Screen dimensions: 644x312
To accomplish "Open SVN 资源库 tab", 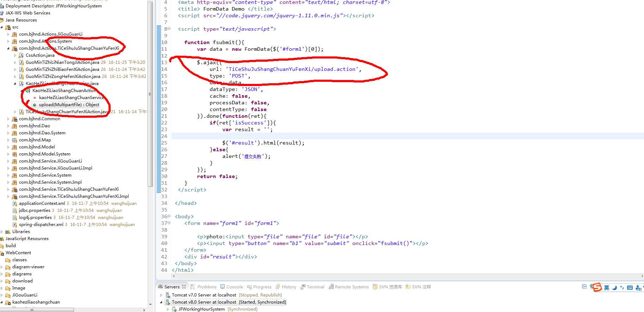I will (387, 287).
